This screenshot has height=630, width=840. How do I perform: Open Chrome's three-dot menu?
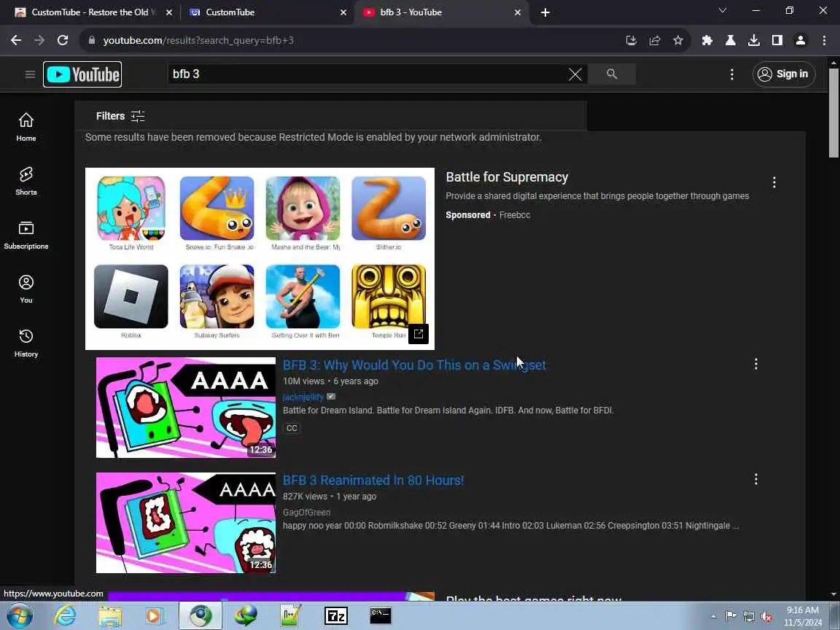(x=824, y=40)
